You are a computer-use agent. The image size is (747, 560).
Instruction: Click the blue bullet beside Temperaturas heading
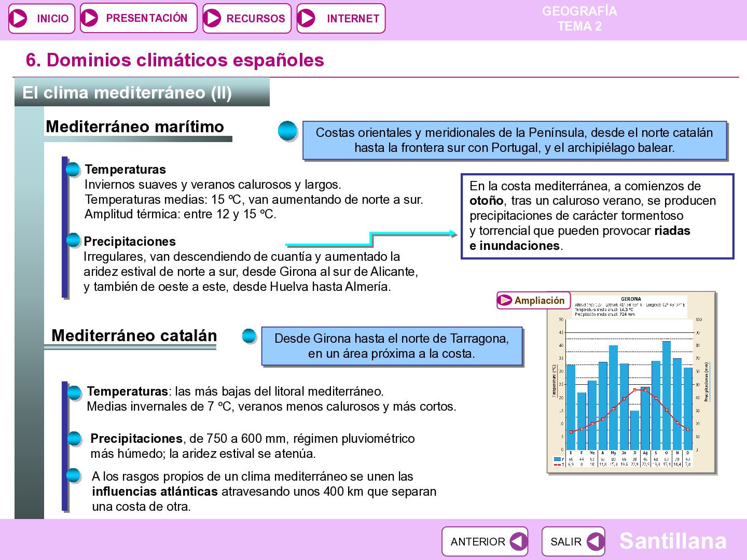click(x=73, y=169)
